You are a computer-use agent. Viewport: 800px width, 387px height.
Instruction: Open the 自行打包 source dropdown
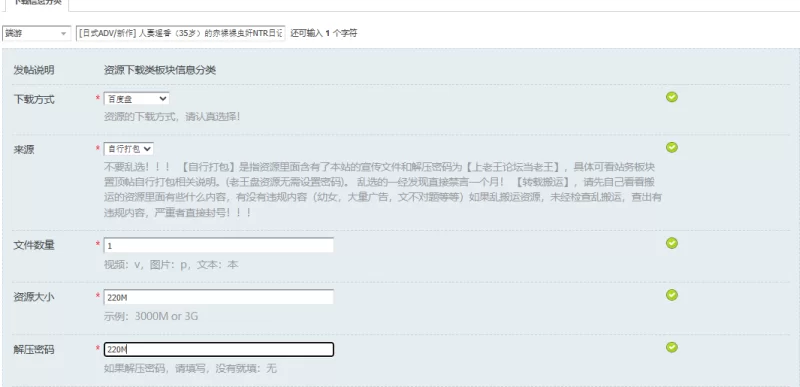click(129, 149)
